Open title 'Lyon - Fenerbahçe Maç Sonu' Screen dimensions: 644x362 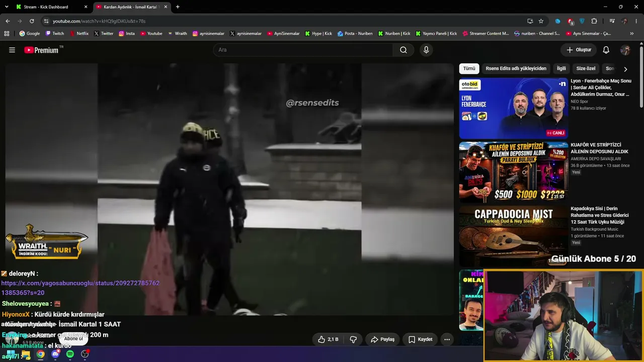[x=601, y=87]
